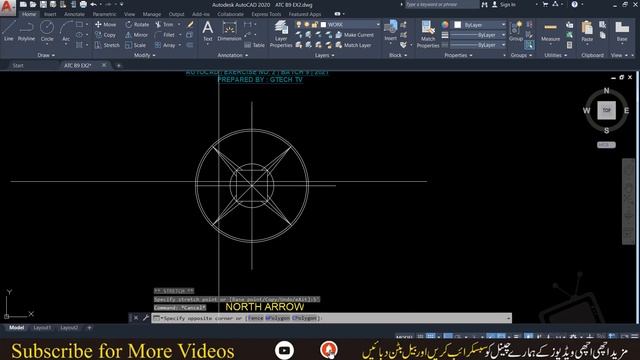
Task: Toggle group selection button in Groups panel
Action: (529, 45)
